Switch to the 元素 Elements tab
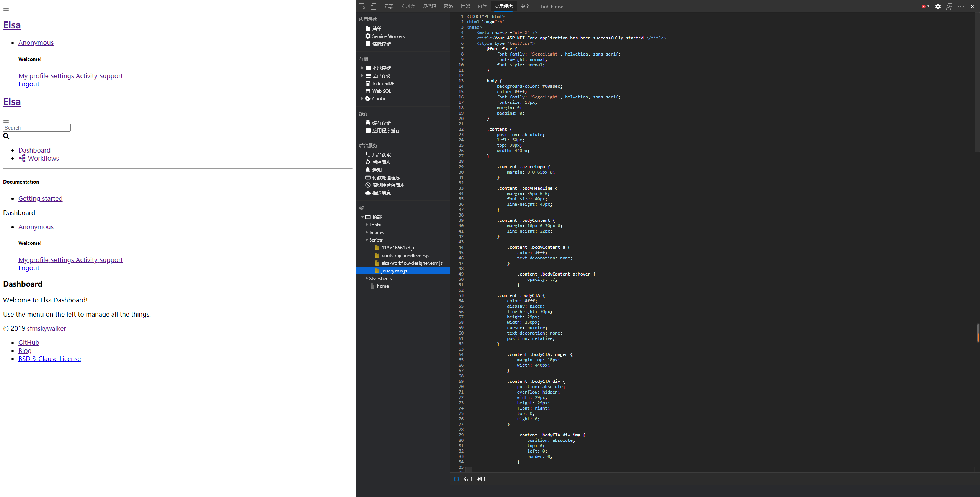Screen dimensions: 980x497 click(x=389, y=7)
